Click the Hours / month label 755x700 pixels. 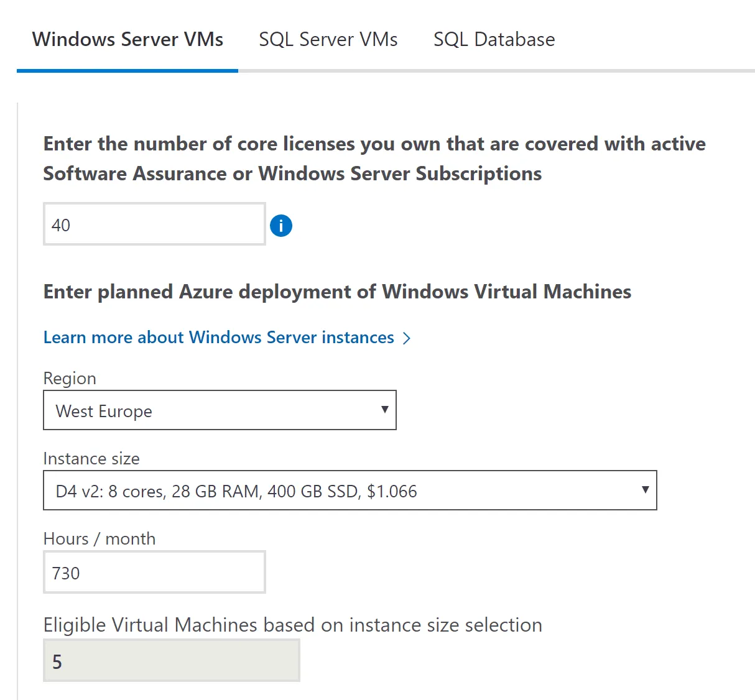[x=100, y=538]
